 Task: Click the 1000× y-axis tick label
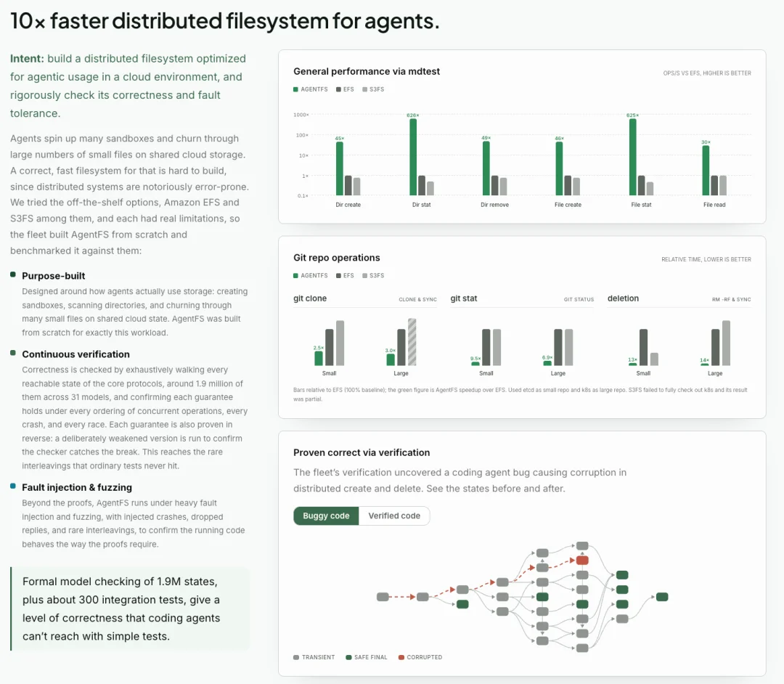pyautogui.click(x=301, y=115)
